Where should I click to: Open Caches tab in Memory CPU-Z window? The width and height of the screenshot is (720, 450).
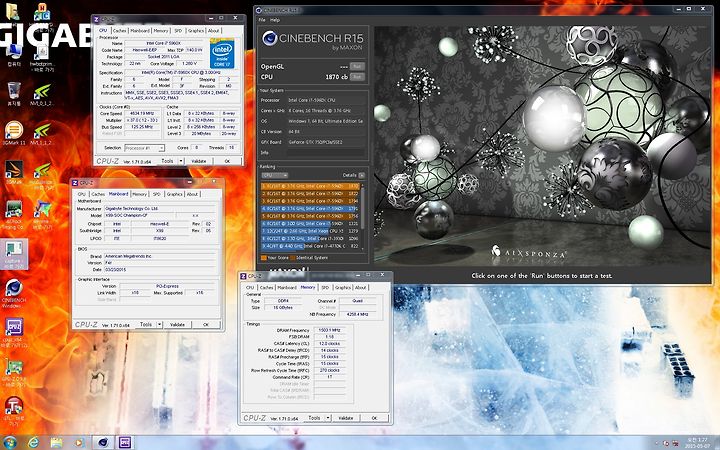pyautogui.click(x=266, y=287)
